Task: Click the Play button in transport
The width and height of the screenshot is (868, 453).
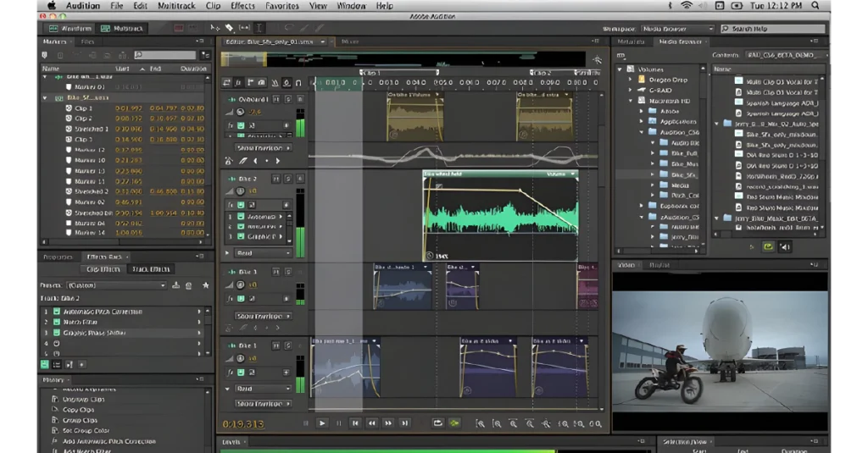Action: click(x=322, y=423)
